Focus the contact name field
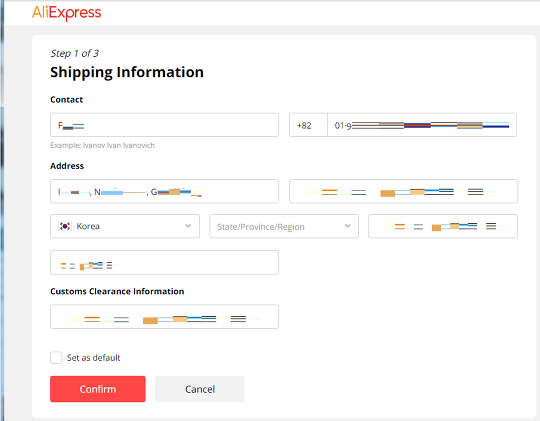Image resolution: width=540 pixels, height=421 pixels. pyautogui.click(x=165, y=125)
